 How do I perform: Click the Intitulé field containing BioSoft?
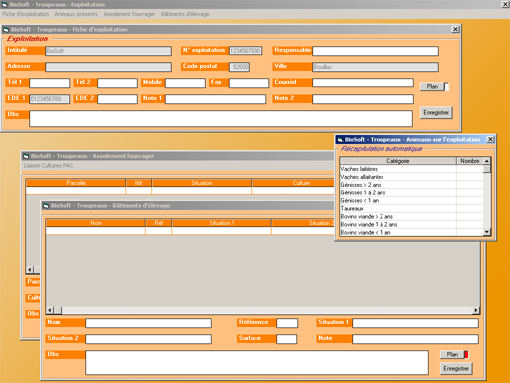[108, 51]
